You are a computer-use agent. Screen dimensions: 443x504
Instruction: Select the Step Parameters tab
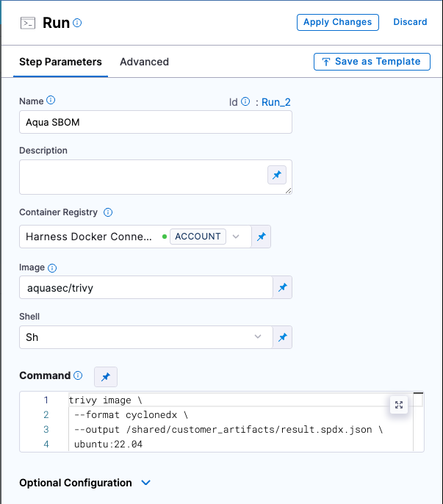(60, 62)
